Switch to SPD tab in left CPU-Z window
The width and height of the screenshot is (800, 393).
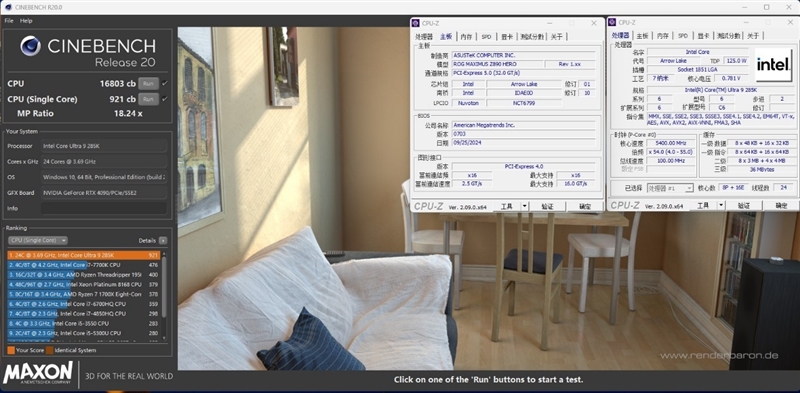coord(486,37)
